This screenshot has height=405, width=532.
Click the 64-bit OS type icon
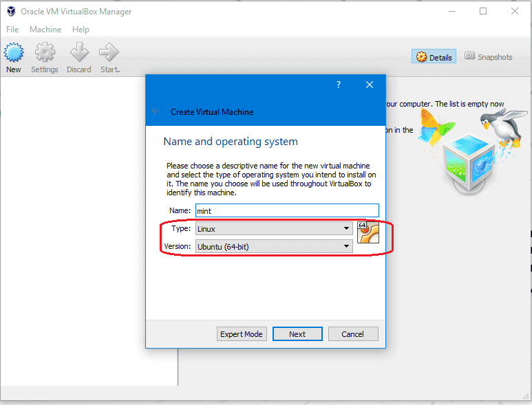(x=368, y=232)
